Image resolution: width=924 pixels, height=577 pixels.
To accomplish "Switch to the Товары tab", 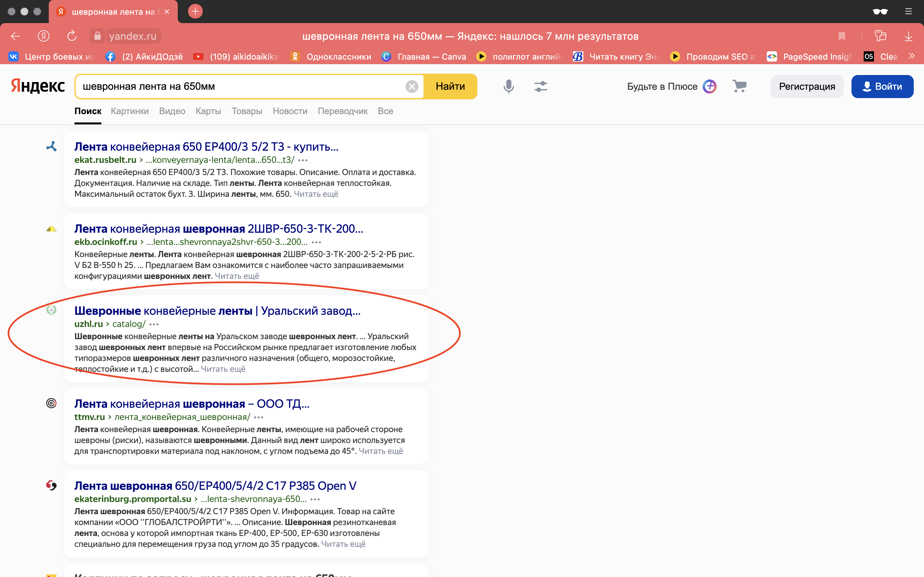I will pos(247,111).
